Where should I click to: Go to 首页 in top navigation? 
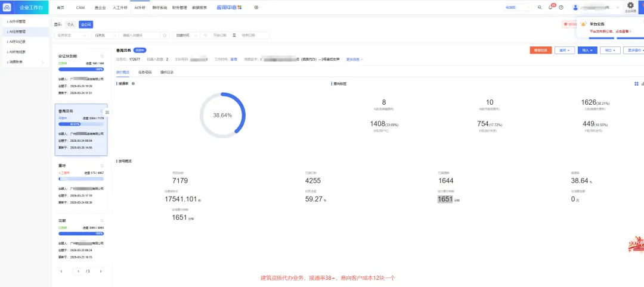(60, 7)
